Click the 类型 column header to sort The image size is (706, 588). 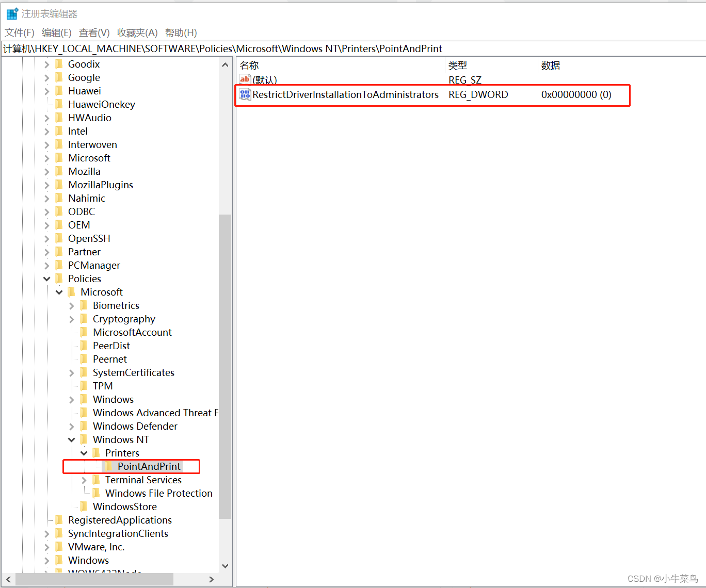(457, 65)
